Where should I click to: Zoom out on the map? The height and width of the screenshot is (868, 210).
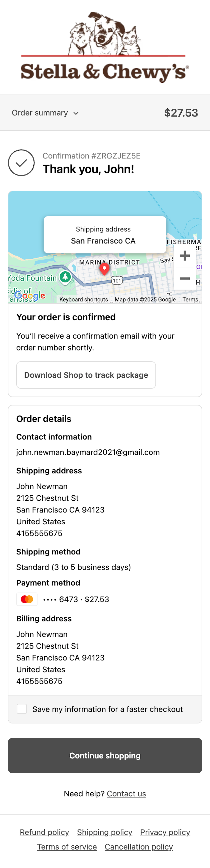coord(185,279)
